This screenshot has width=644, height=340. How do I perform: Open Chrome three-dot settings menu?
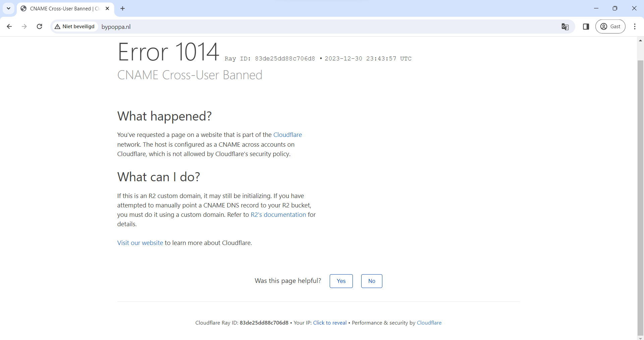(635, 27)
